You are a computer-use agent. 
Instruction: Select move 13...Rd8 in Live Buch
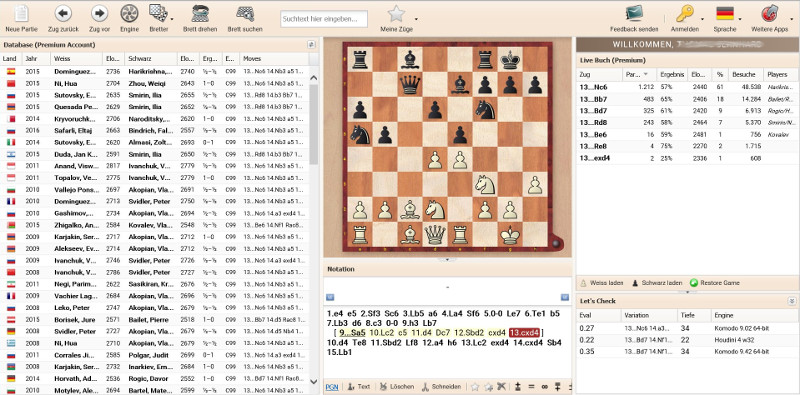point(687,122)
